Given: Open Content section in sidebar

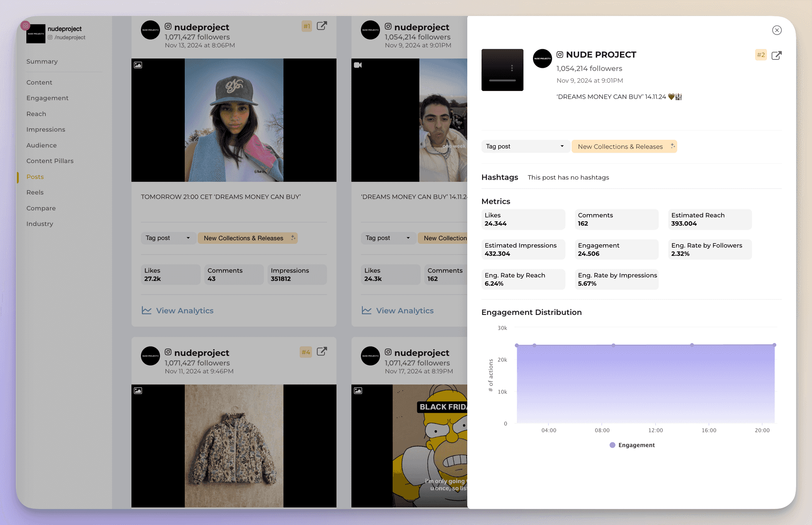Looking at the screenshot, I should point(39,82).
